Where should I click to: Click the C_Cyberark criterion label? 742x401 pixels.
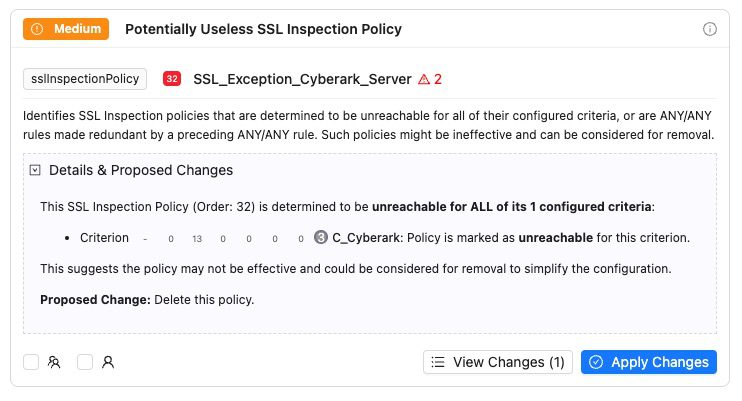[x=366, y=238]
